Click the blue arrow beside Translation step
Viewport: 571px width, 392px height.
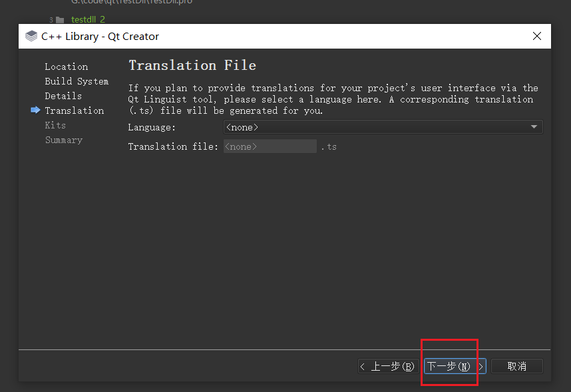(x=35, y=110)
